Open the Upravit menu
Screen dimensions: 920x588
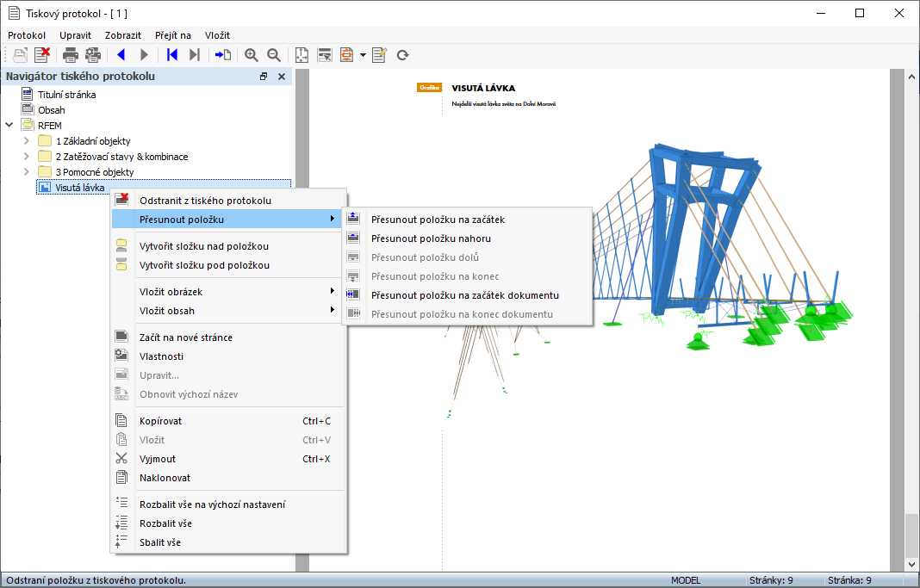pyautogui.click(x=75, y=35)
